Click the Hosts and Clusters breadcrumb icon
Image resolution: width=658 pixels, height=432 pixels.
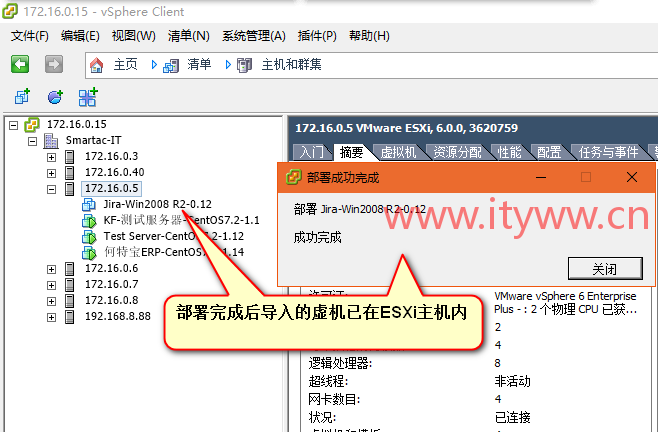(x=245, y=65)
